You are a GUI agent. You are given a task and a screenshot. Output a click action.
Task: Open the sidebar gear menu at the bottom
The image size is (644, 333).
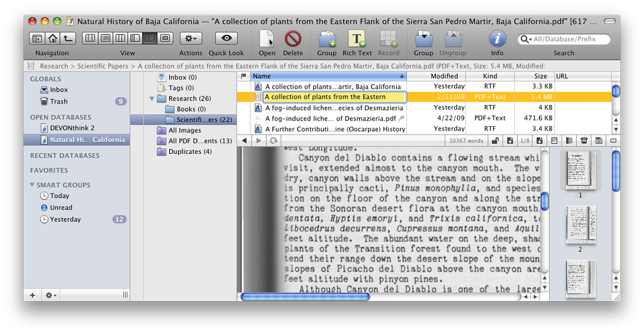coord(51,295)
